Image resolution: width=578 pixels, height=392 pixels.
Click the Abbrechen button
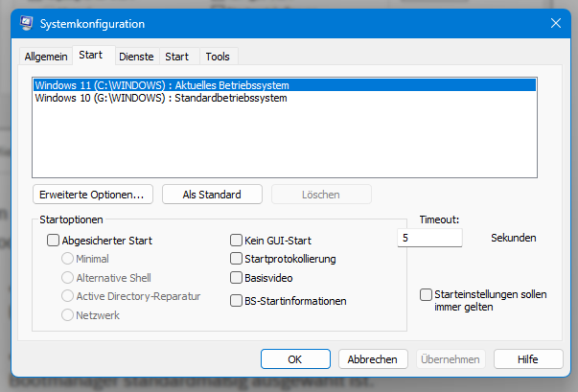coord(373,359)
